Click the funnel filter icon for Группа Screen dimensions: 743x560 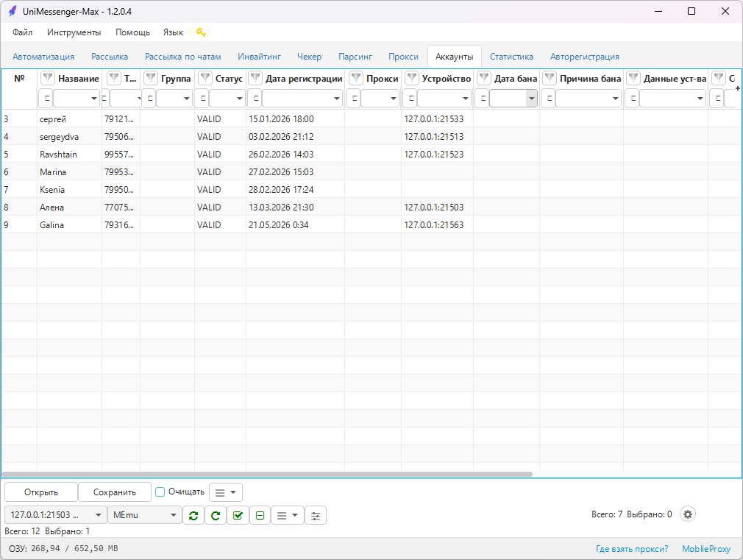151,78
